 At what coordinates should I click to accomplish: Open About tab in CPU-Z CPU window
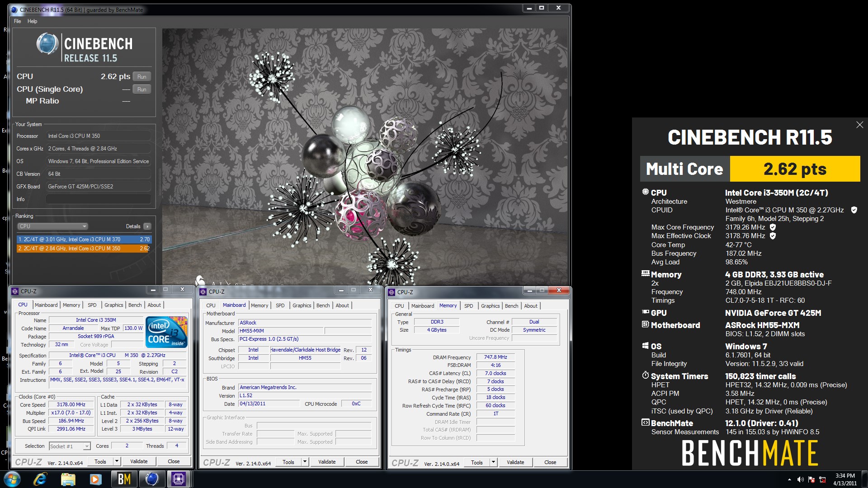154,305
